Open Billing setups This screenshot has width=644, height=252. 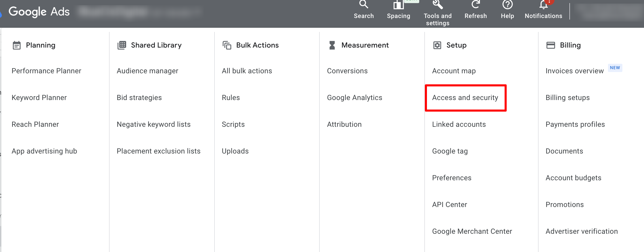(568, 98)
